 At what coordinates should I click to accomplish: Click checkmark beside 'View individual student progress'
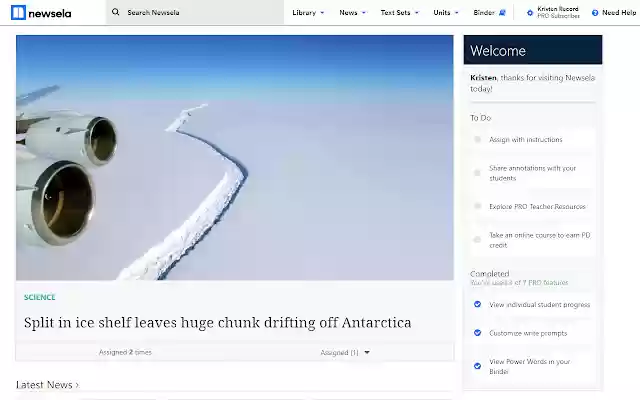coord(477,304)
